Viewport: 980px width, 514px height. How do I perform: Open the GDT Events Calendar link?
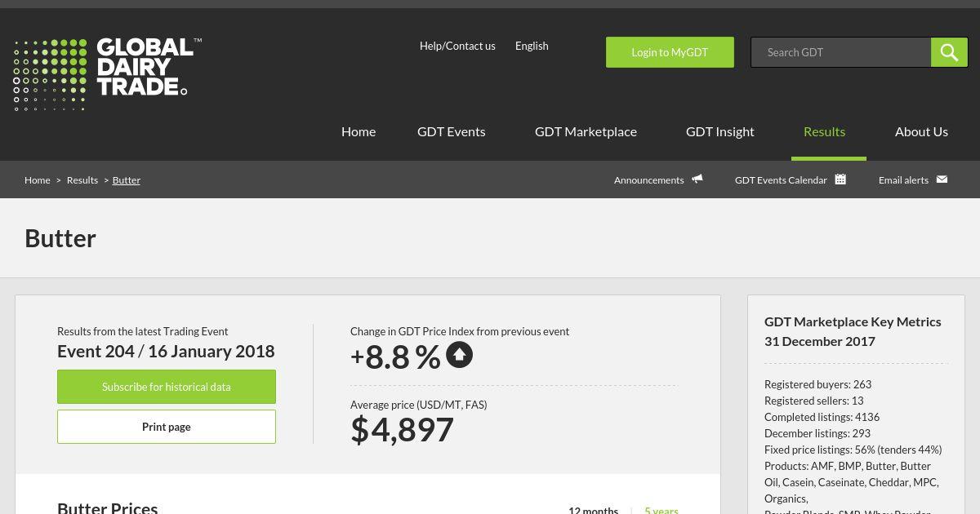781,179
